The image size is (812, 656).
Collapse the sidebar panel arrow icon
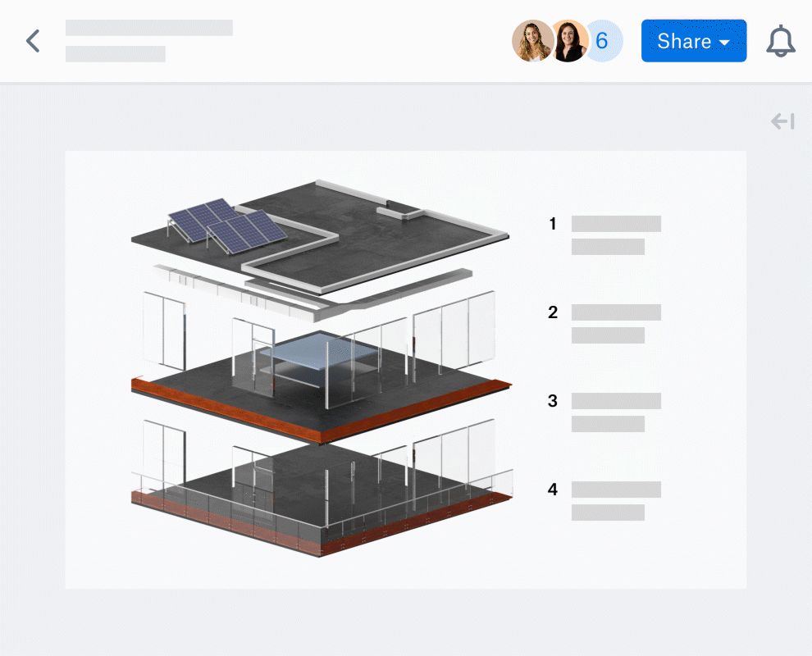(782, 122)
